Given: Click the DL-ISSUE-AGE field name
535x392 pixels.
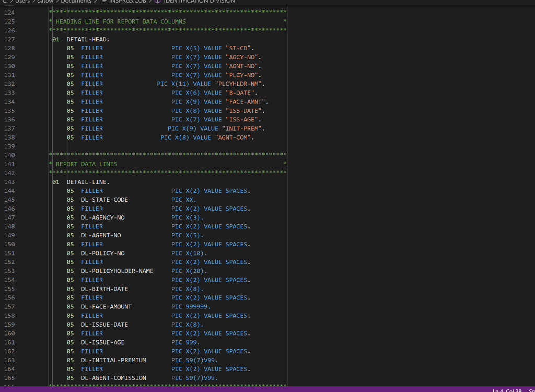Looking at the screenshot, I should tap(103, 342).
